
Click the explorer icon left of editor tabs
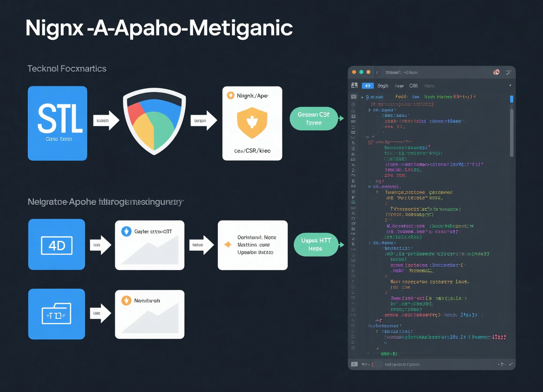point(354,86)
